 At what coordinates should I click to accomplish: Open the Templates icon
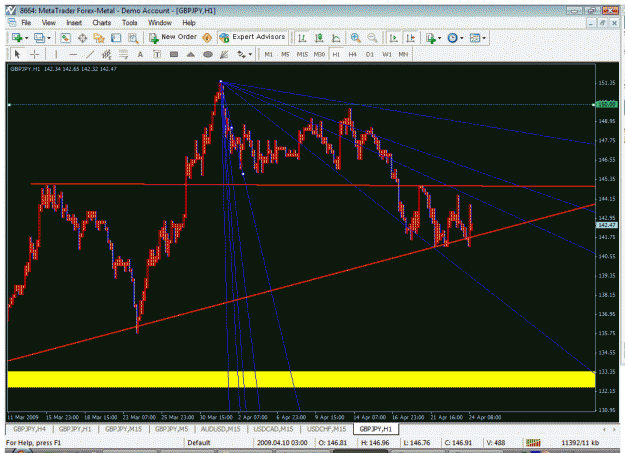click(x=475, y=38)
